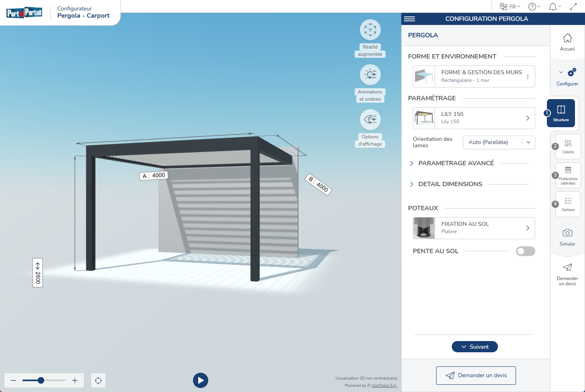The width and height of the screenshot is (585, 392).
Task: Switch to the Protections latérales tab
Action: click(568, 175)
